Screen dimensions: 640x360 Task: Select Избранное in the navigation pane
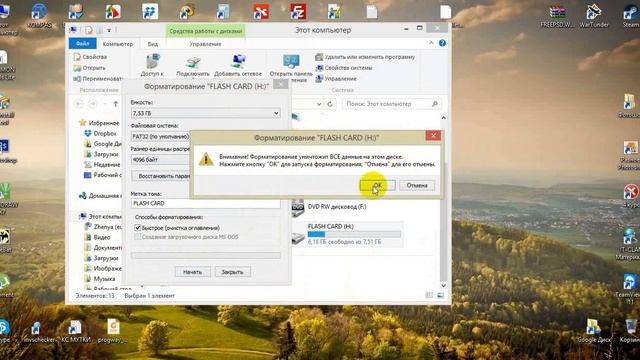100,123
